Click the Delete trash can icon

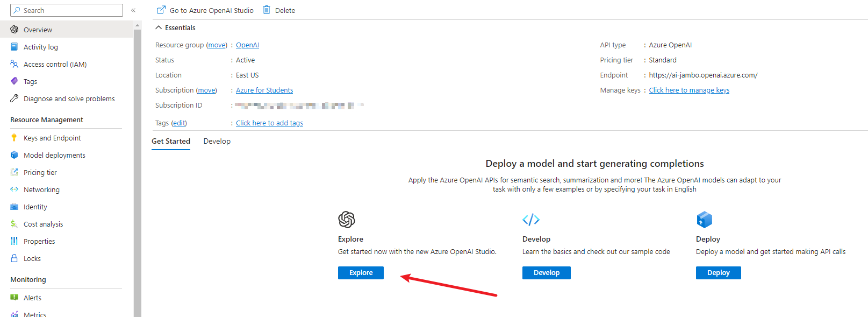267,10
